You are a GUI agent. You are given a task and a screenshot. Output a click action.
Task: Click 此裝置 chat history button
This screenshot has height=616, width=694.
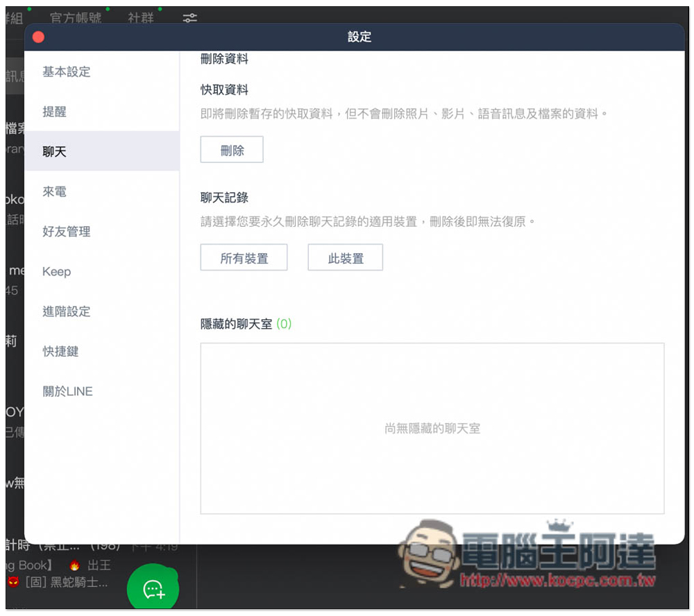345,258
